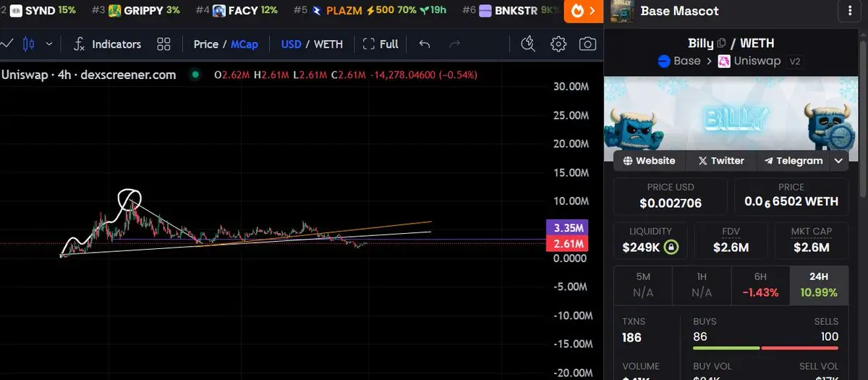Click the BNKSTR token logo
The image size is (868, 380).
pos(485,11)
